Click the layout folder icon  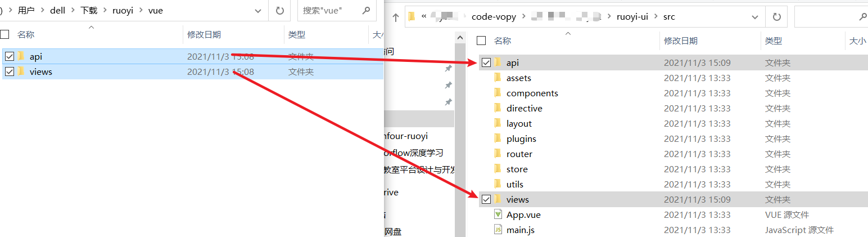click(x=498, y=123)
